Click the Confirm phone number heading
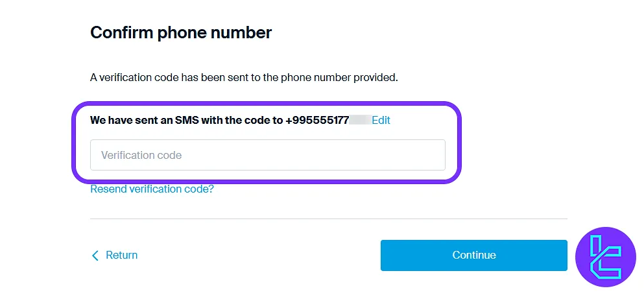The width and height of the screenshot is (644, 295). click(x=181, y=32)
